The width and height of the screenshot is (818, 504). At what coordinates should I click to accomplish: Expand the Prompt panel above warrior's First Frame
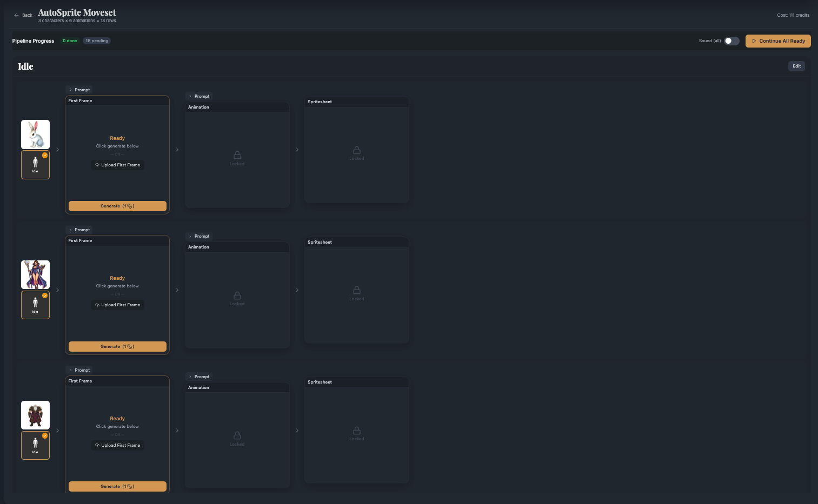(x=79, y=369)
